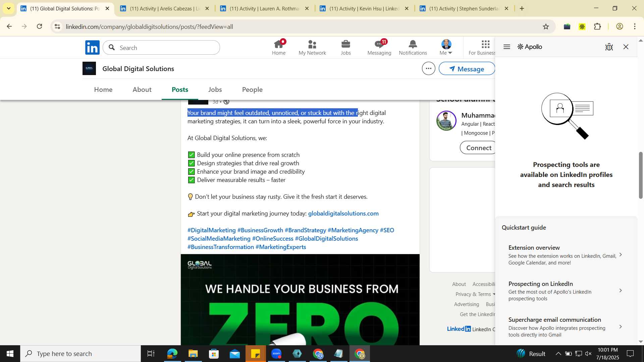The width and height of the screenshot is (644, 362).
Task: Open Messaging with 11 unread
Action: point(379,47)
